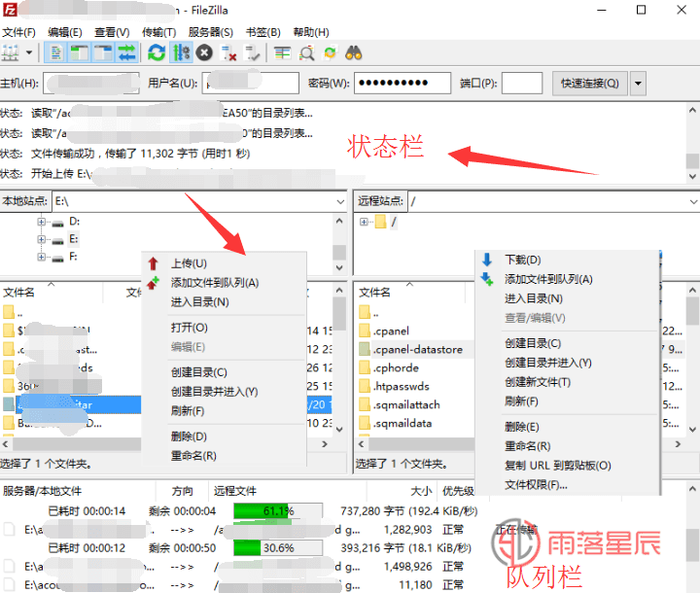Open the 查看(V) menu
The height and width of the screenshot is (593, 700).
[x=112, y=32]
